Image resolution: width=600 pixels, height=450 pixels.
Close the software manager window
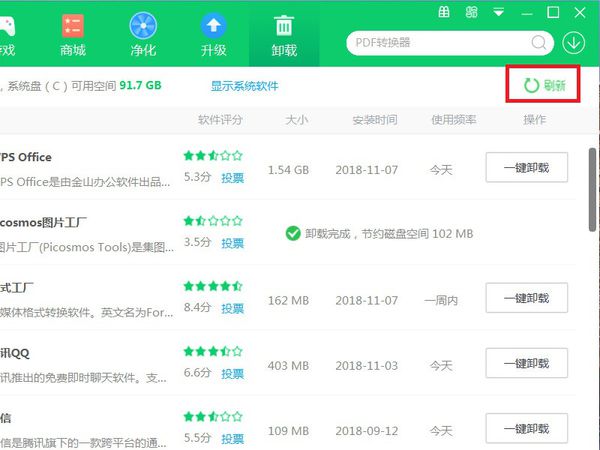(580, 12)
